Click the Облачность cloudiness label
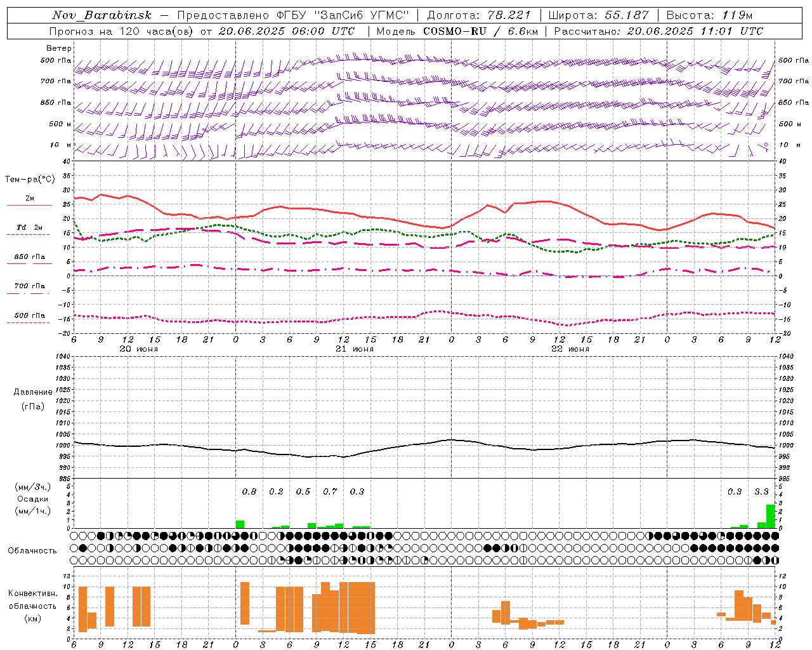The image size is (812, 650). coord(32,550)
